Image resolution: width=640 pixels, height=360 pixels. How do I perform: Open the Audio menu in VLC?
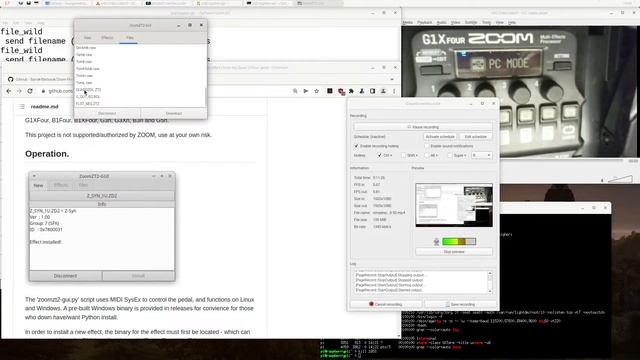(x=442, y=22)
